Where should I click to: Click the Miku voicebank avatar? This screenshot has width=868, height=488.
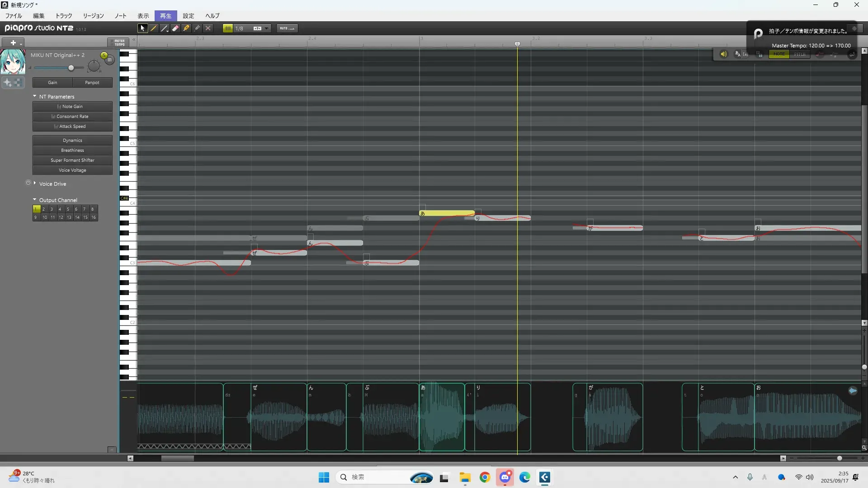point(13,62)
